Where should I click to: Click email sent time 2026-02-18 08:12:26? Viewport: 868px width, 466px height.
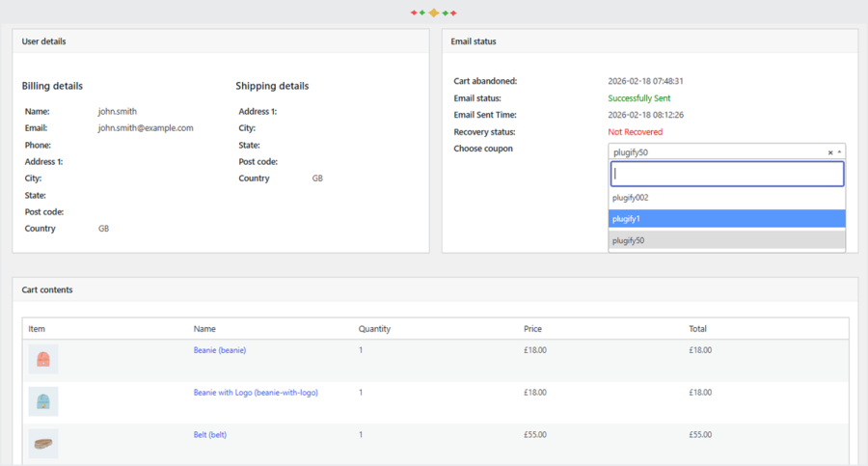645,115
